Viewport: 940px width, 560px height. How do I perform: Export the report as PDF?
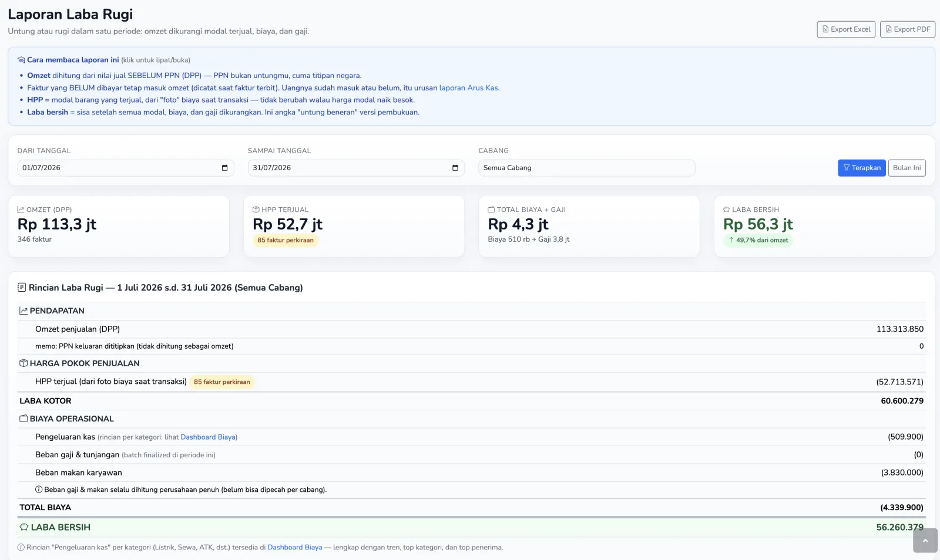(907, 29)
